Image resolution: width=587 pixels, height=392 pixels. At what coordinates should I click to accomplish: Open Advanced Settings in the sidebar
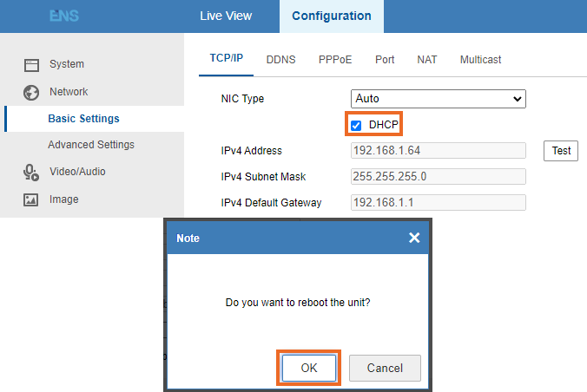91,145
